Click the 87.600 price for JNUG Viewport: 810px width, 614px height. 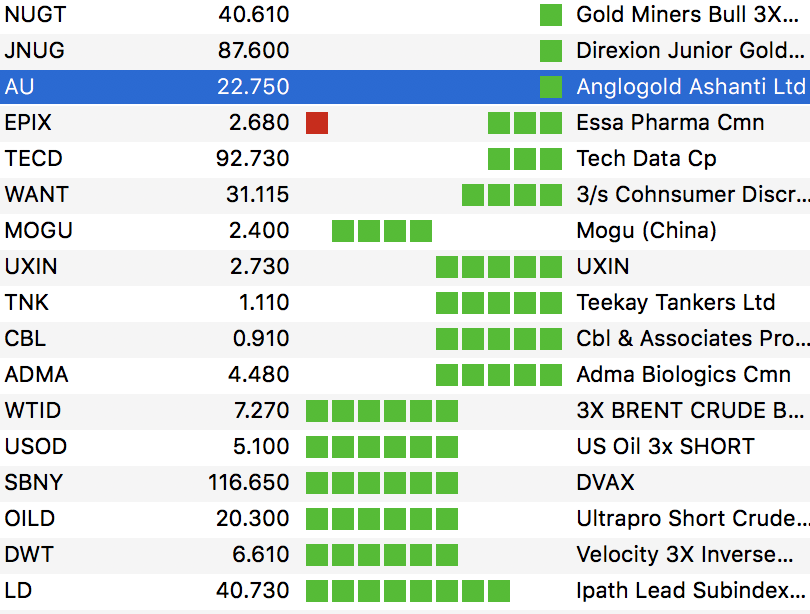click(254, 51)
